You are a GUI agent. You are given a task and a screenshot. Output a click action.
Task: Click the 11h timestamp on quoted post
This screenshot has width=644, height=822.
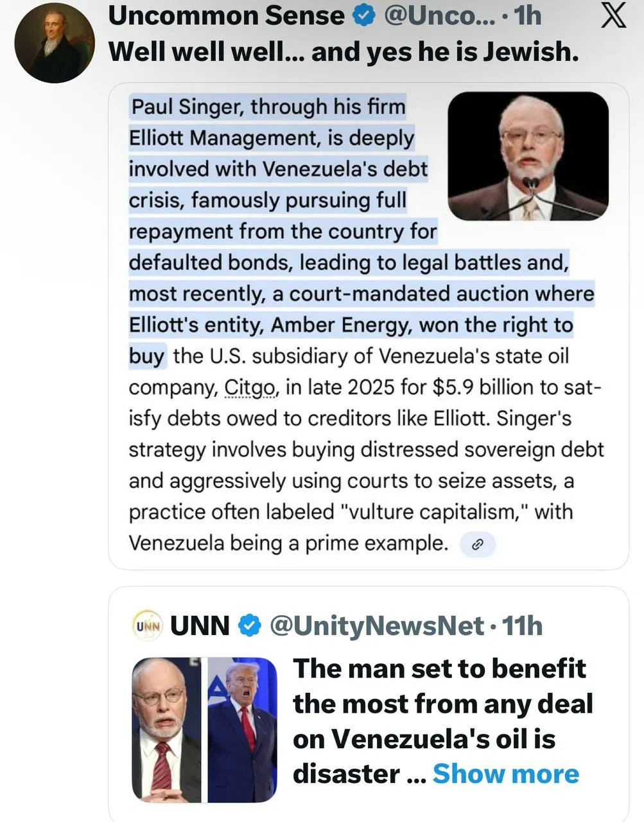tap(522, 625)
